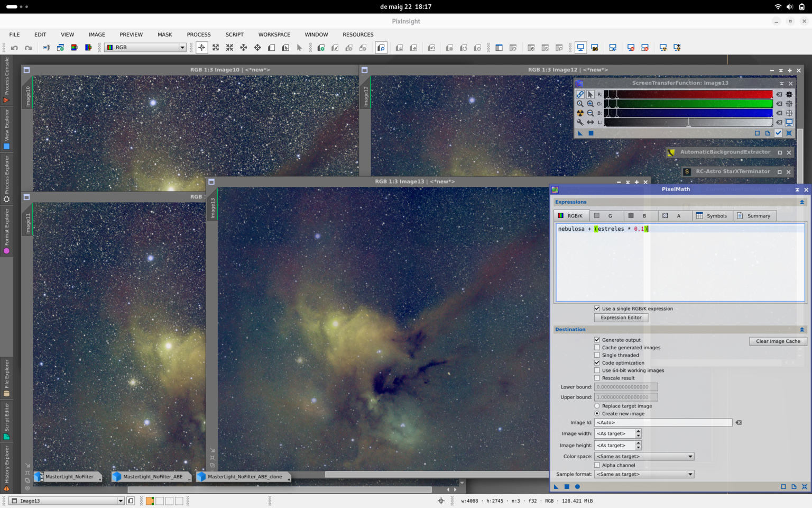Open the system volume indicator in top bar

coord(789,7)
